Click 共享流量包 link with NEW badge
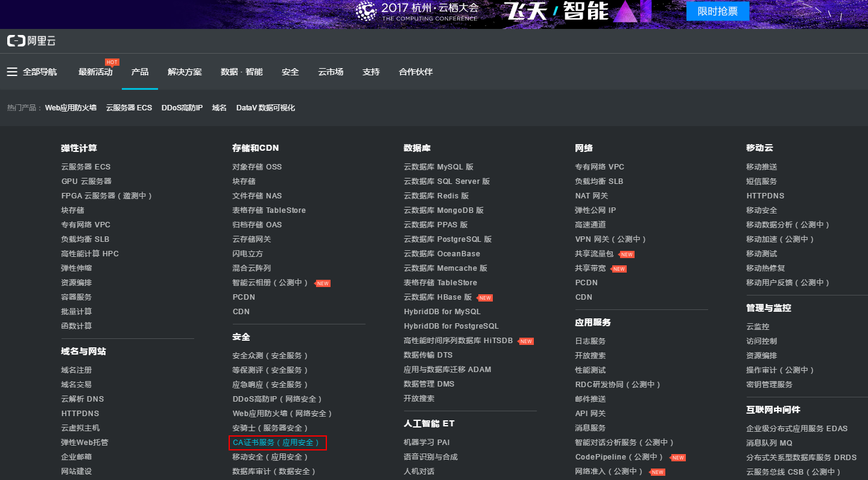Viewport: 868px width, 480px height. coord(594,254)
